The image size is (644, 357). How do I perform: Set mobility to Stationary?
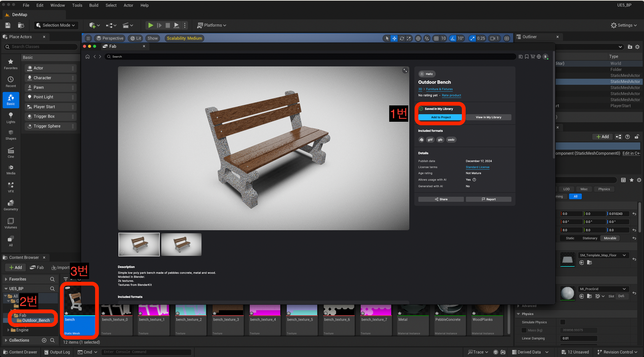[x=590, y=238]
